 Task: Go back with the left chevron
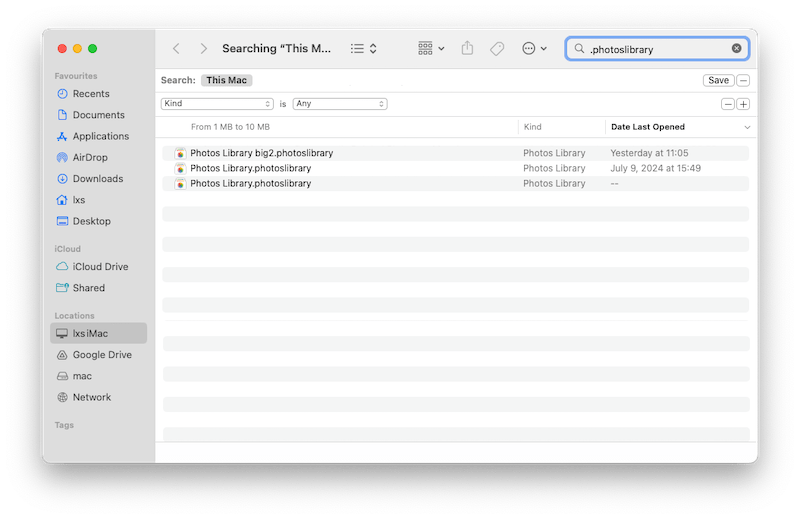tap(177, 48)
